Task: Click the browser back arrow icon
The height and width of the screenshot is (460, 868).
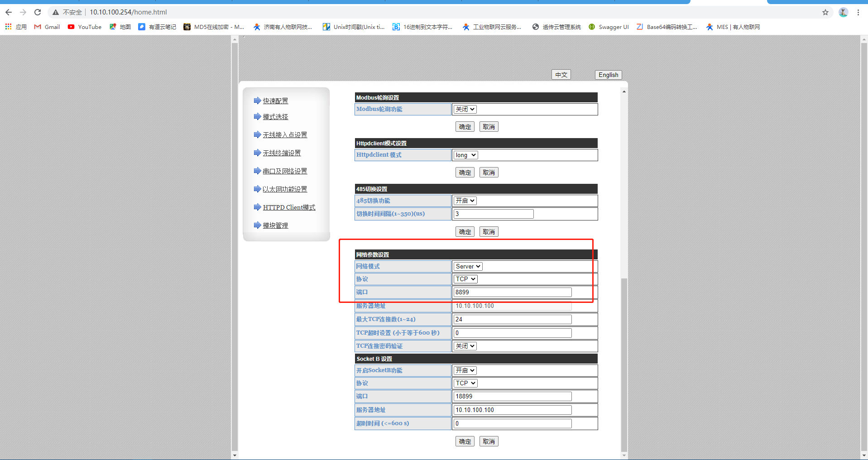Action: coord(9,12)
